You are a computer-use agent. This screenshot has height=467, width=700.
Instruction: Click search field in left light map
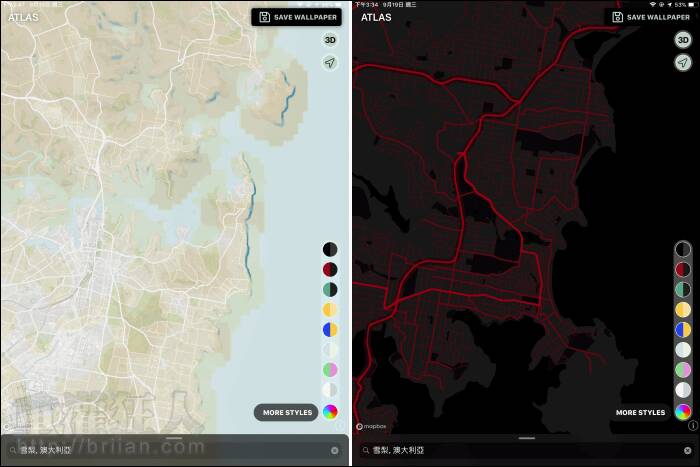(175, 450)
